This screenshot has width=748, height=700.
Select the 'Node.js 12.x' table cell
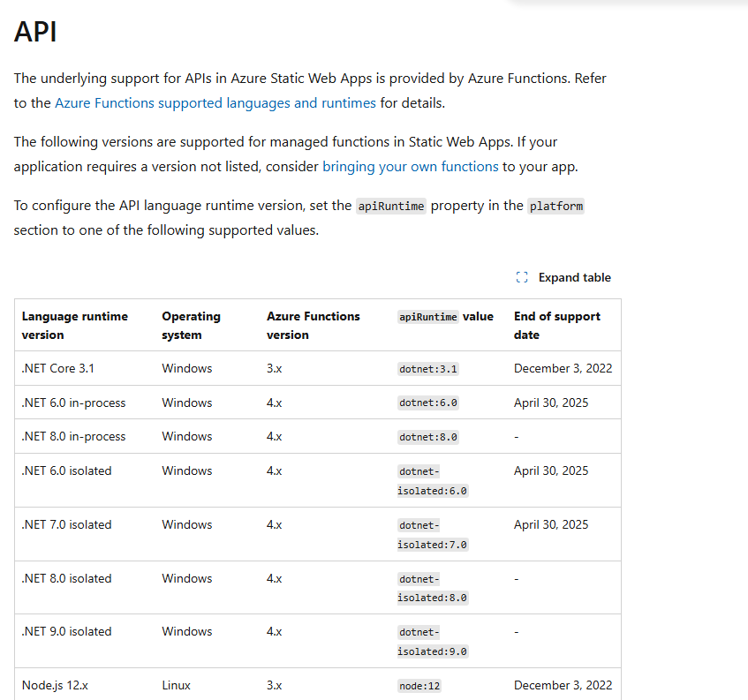[x=55, y=686]
